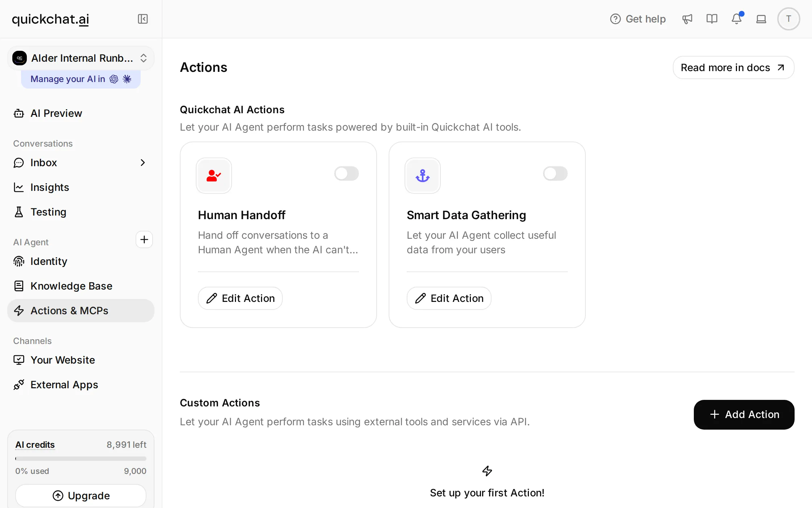The width and height of the screenshot is (812, 508).
Task: Click the laptop device icon in header
Action: [x=761, y=19]
